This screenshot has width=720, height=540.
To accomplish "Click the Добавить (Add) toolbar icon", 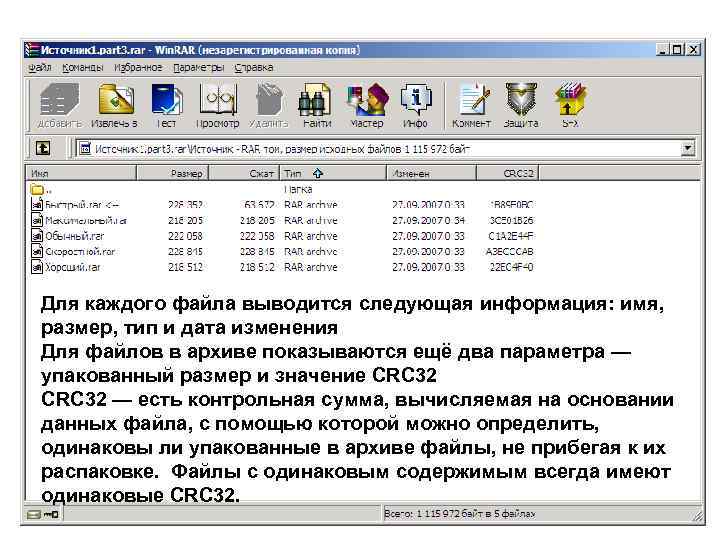I will tap(59, 105).
